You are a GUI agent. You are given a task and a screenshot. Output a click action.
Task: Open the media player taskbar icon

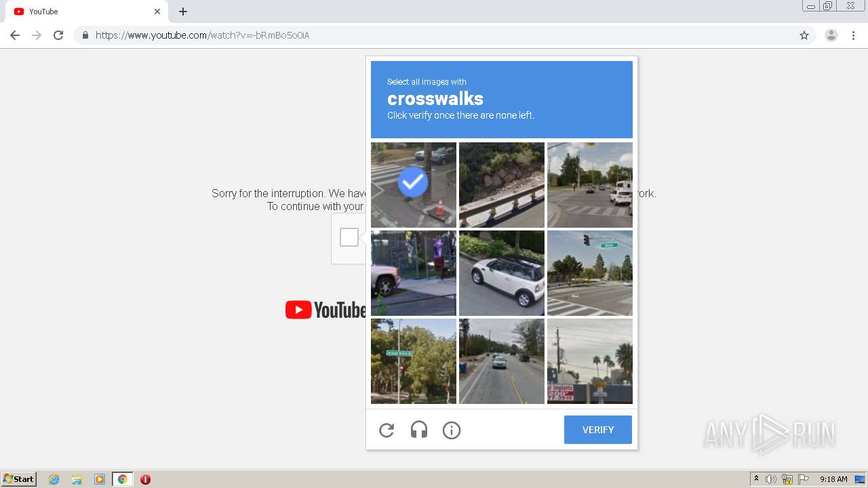click(100, 479)
